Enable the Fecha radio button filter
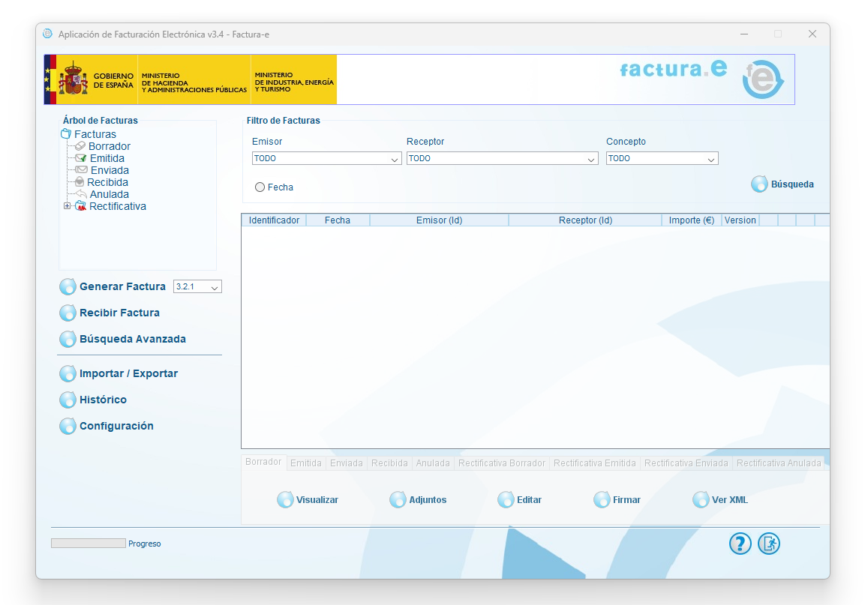 260,187
